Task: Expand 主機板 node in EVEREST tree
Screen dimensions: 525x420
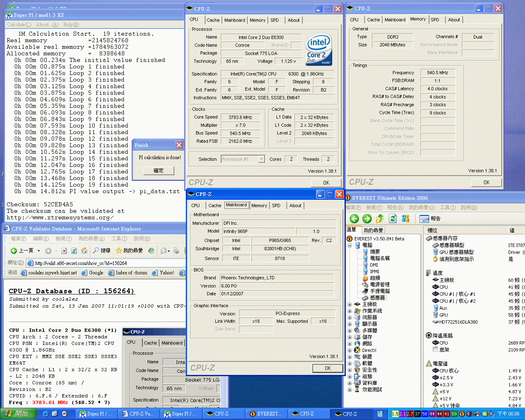Action: [350, 304]
